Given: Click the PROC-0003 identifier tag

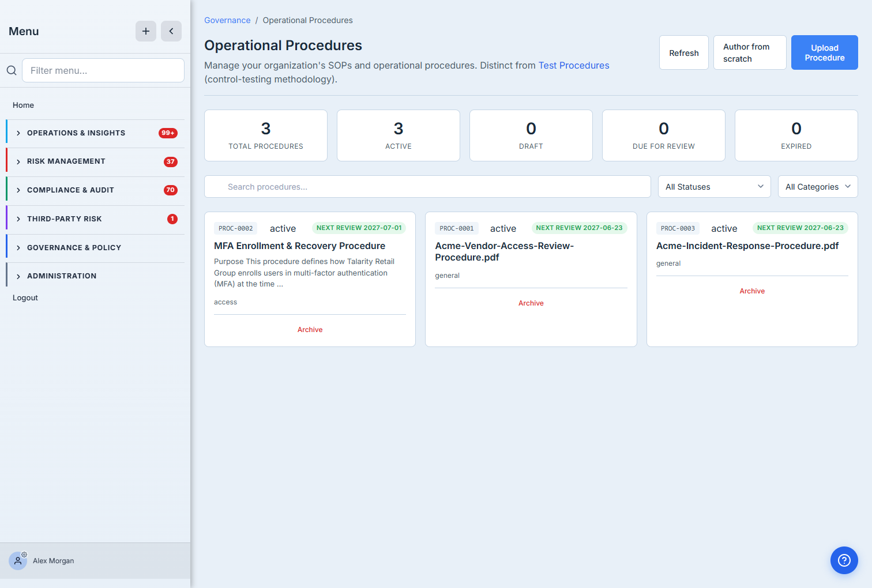Looking at the screenshot, I should tap(678, 228).
